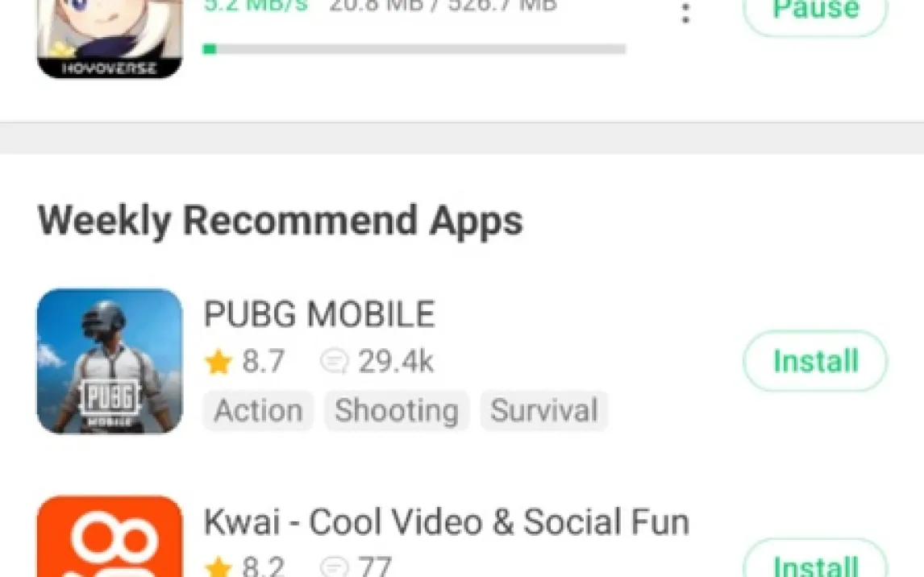Tap the Kwai comments icon 77
This screenshot has width=924, height=577.
(356, 566)
